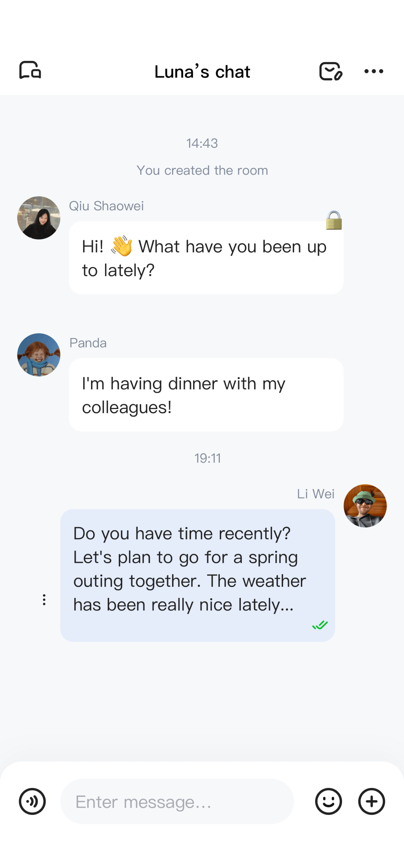This screenshot has height=868, width=404.
Task: Open the chat rooms list icon
Action: [x=30, y=70]
